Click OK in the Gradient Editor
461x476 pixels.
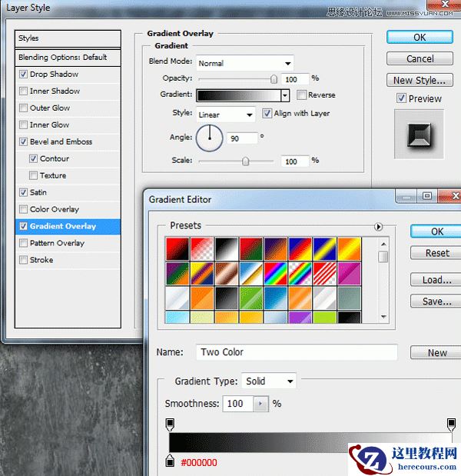coord(436,231)
